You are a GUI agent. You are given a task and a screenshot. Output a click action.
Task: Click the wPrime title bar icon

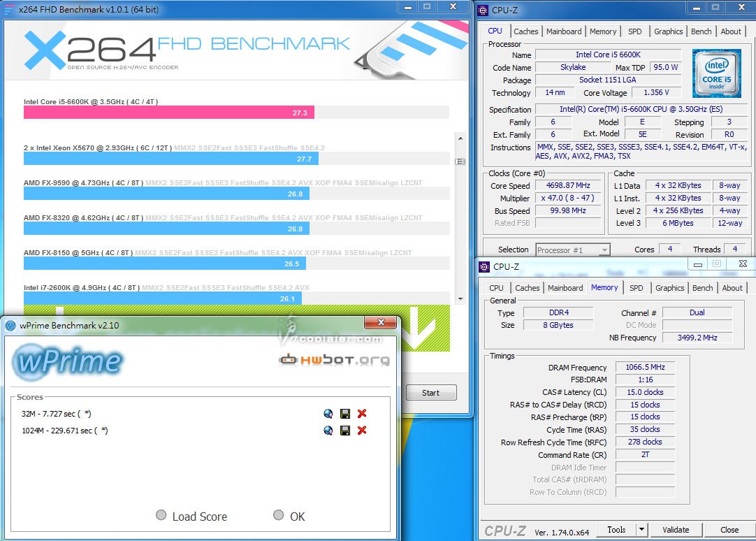(10, 326)
